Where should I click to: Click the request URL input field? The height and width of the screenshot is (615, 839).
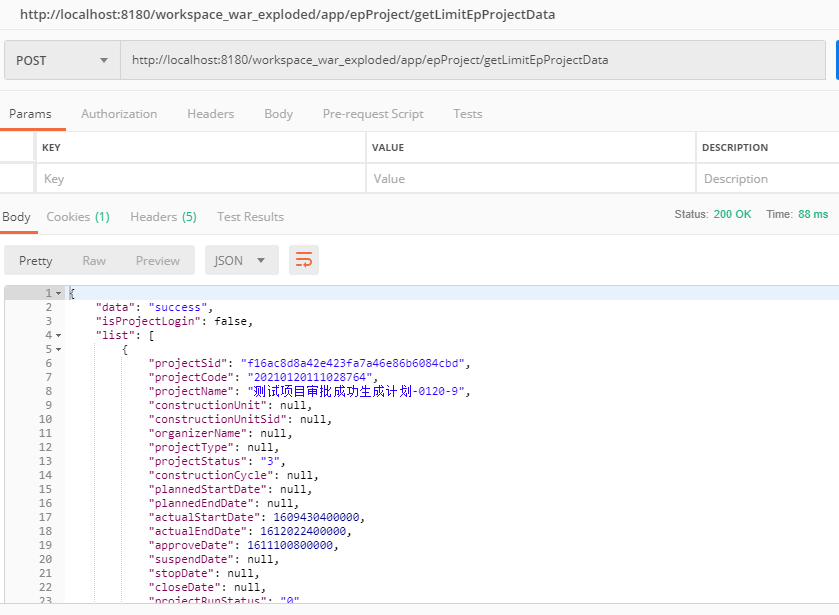coord(473,60)
